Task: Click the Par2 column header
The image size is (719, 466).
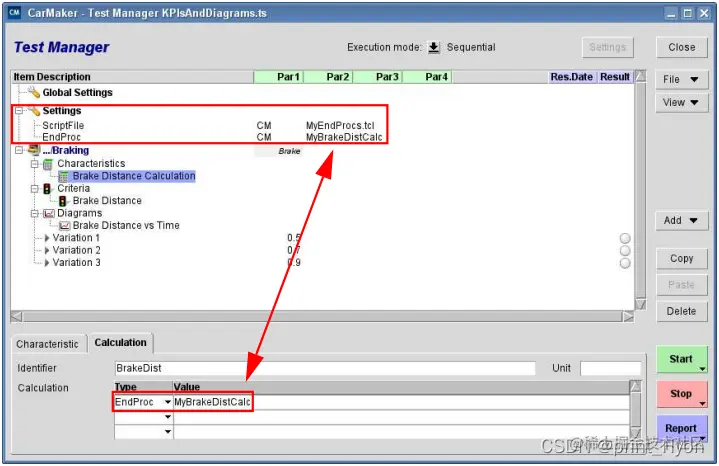Action: [327, 77]
